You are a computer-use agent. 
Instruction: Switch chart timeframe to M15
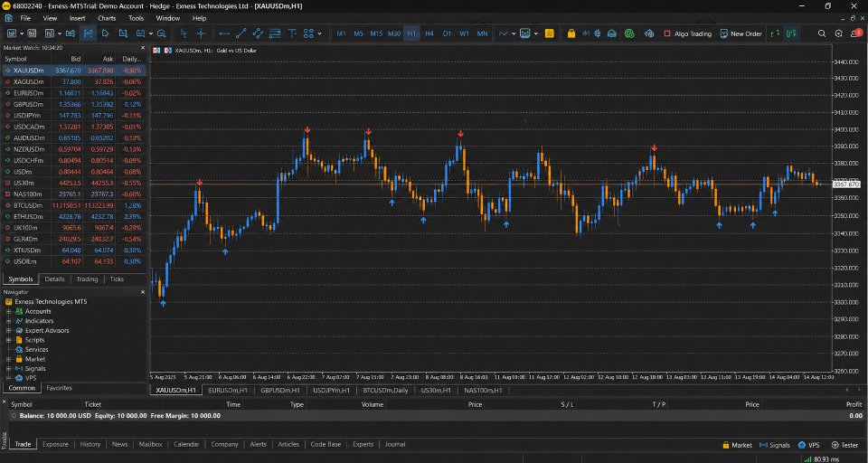(376, 33)
